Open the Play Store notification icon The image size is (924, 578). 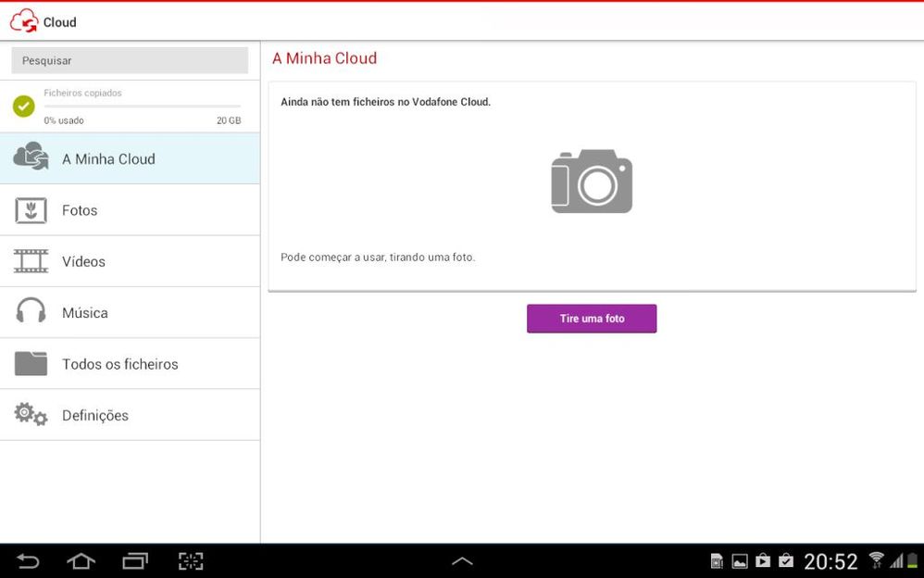[762, 560]
